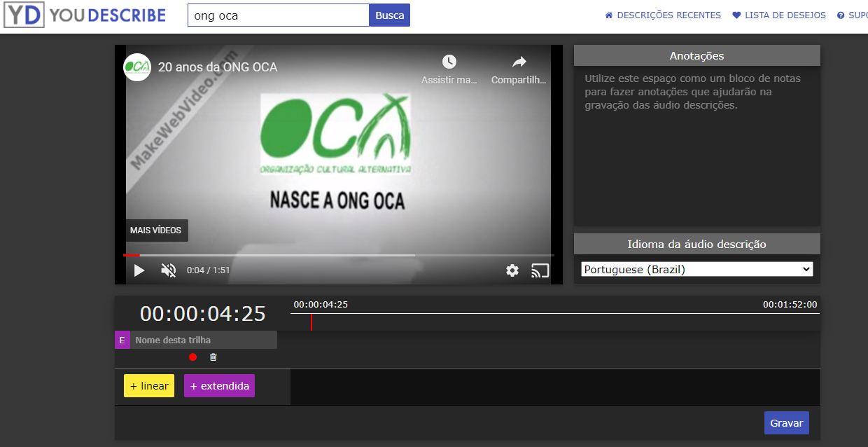868x447 pixels.
Task: Open the audio description language dropdown
Action: [697, 269]
